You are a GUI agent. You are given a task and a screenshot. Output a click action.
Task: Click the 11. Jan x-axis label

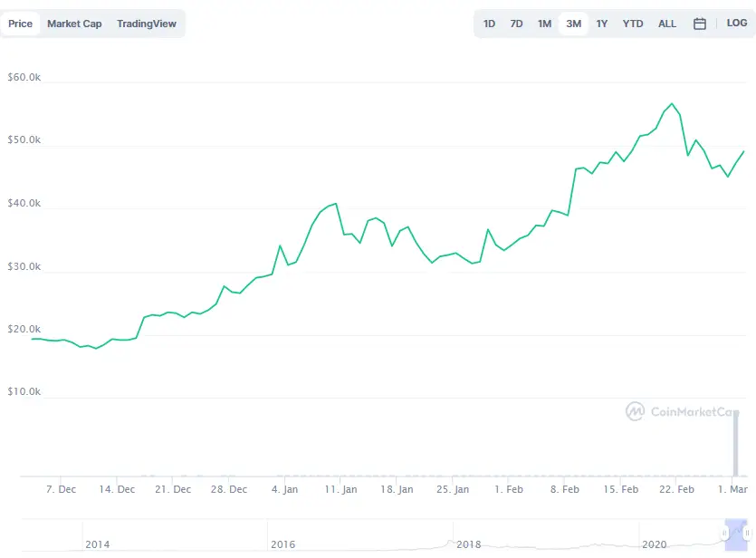(x=340, y=489)
